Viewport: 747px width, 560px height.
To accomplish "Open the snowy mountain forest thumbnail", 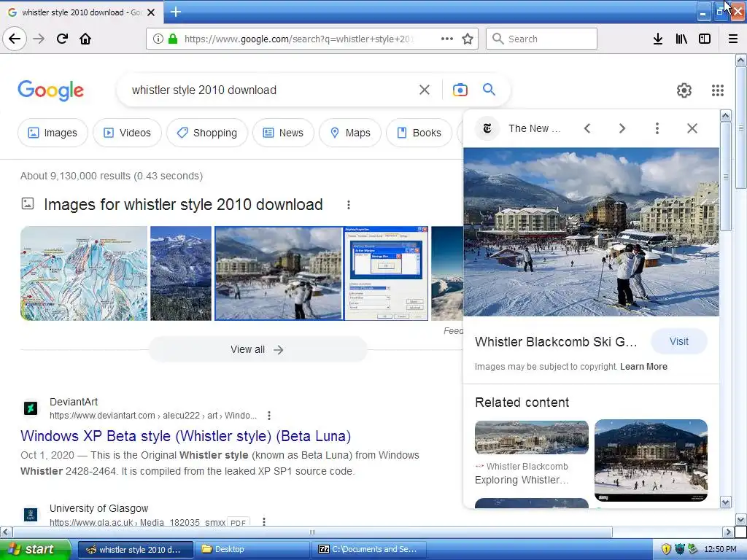I will point(181,273).
